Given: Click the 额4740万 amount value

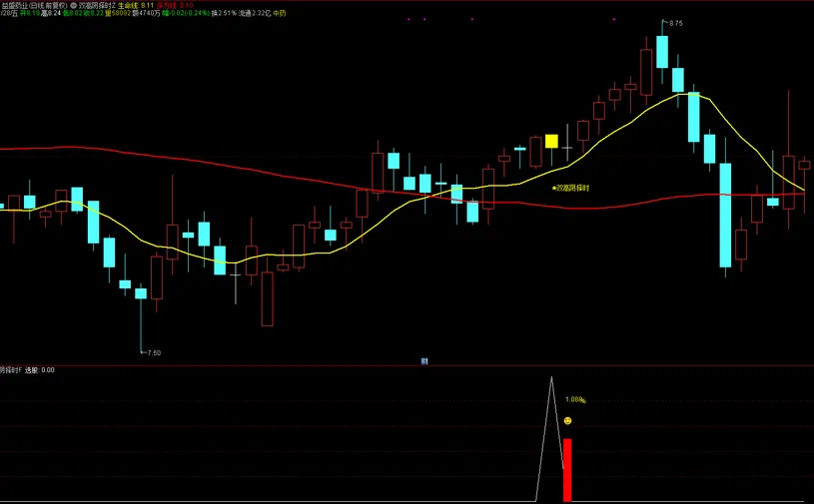Looking at the screenshot, I should 147,14.
